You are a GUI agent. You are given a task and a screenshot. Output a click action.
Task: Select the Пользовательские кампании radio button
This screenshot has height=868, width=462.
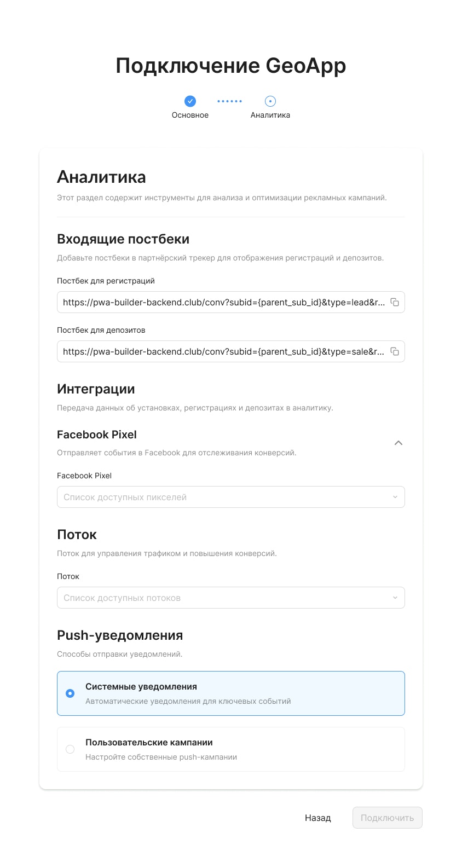click(70, 749)
